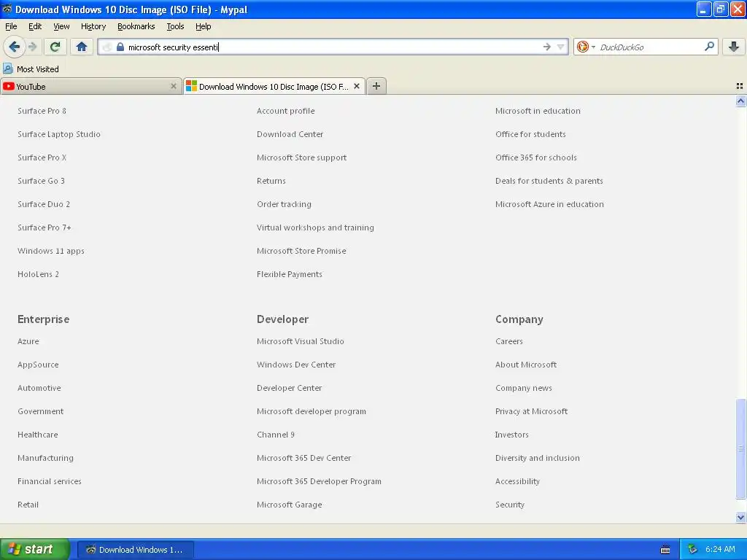
Task: Click the Download Windows taskbar button
Action: point(135,550)
